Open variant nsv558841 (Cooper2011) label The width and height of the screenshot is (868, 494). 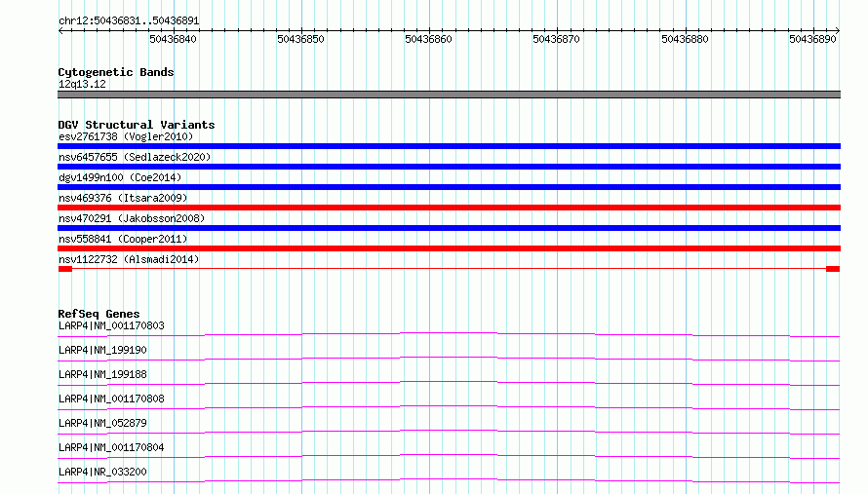tap(123, 239)
